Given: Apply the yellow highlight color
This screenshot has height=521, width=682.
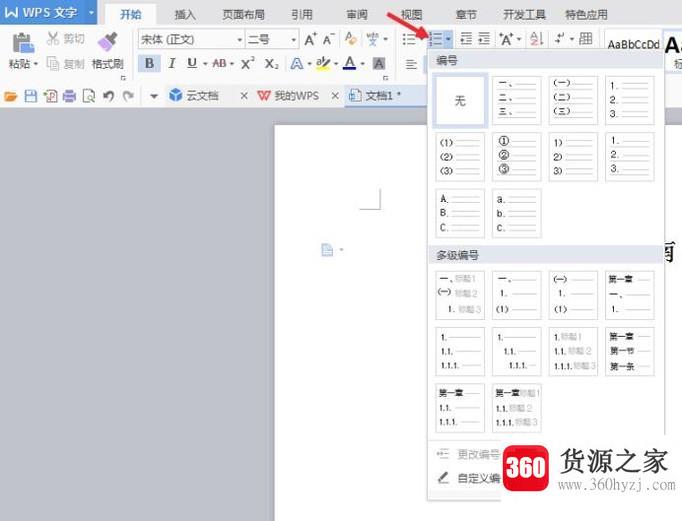Looking at the screenshot, I should tap(323, 64).
